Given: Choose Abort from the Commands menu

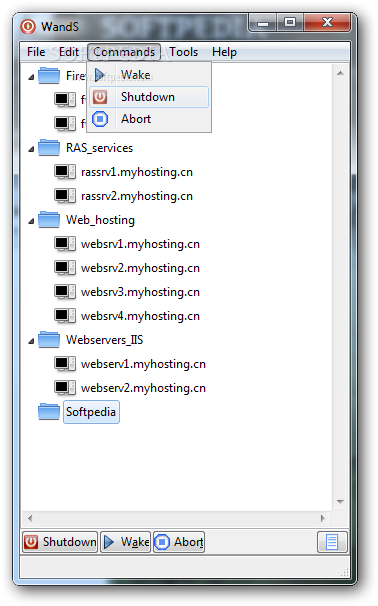Looking at the screenshot, I should coord(149,119).
